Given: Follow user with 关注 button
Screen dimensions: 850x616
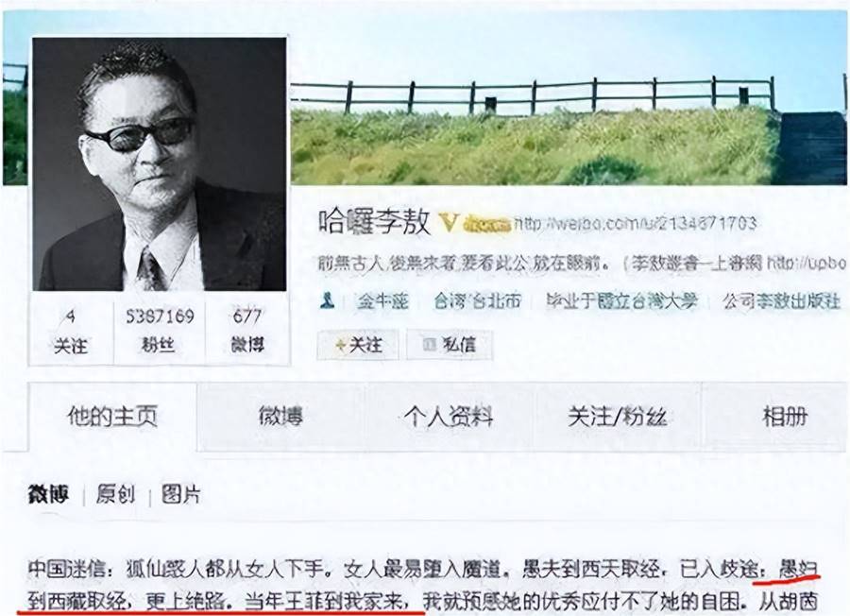Looking at the screenshot, I should pos(358,345).
